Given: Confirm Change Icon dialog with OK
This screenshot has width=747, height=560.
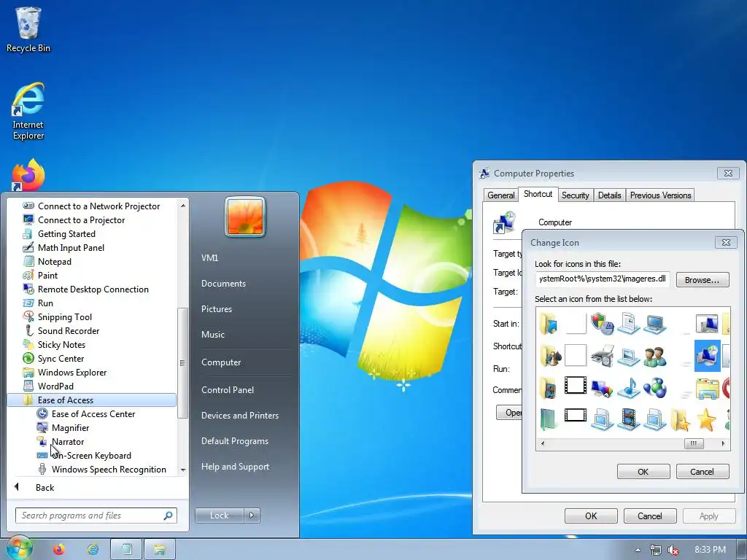Looking at the screenshot, I should click(x=643, y=472).
